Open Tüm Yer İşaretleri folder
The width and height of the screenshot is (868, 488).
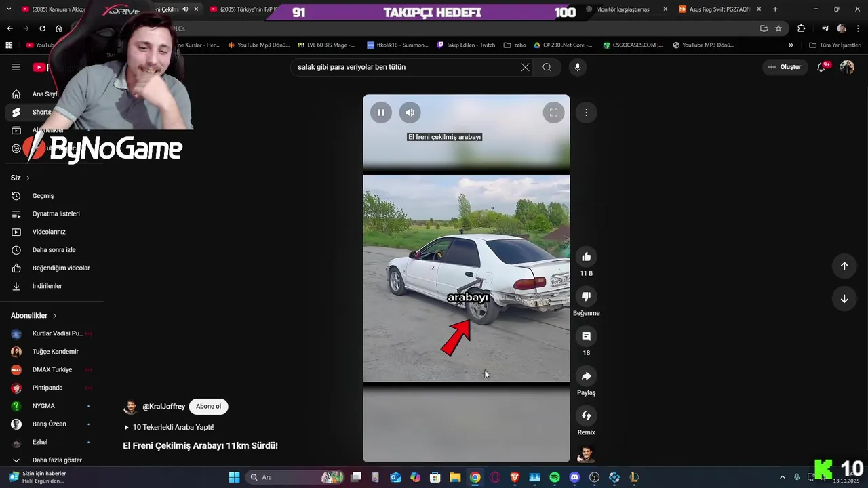835,45
